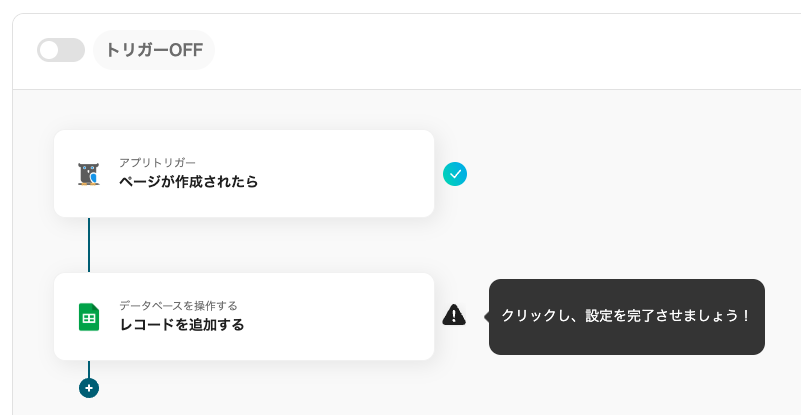
Task: Click the short connector above the plus button
Action: 89,368
